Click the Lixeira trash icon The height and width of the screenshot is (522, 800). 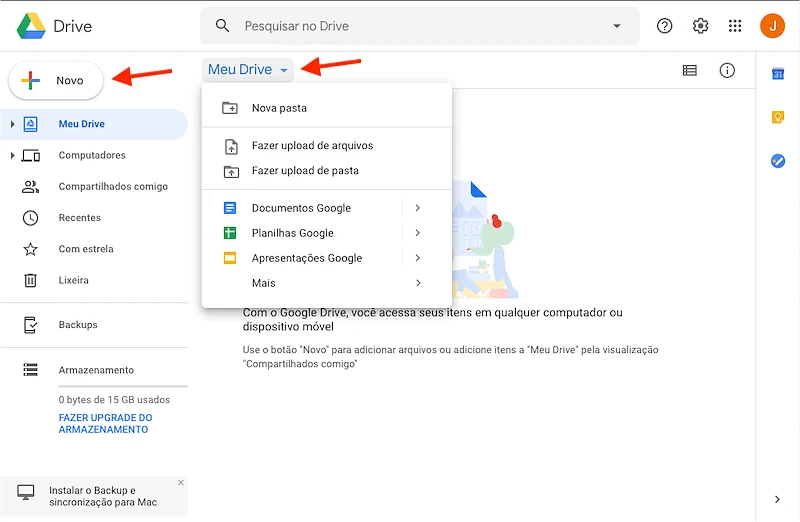pyautogui.click(x=31, y=280)
